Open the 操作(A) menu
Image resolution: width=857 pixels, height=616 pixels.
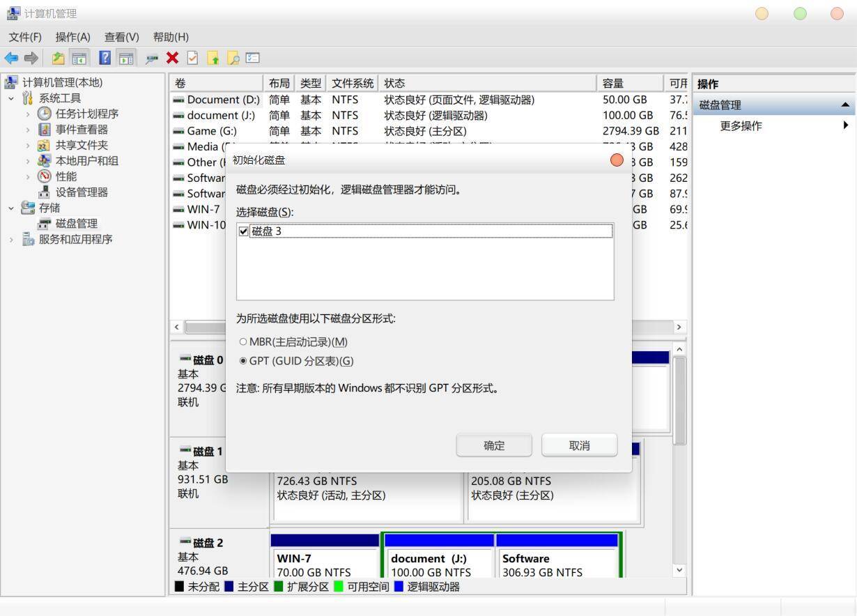click(x=72, y=37)
